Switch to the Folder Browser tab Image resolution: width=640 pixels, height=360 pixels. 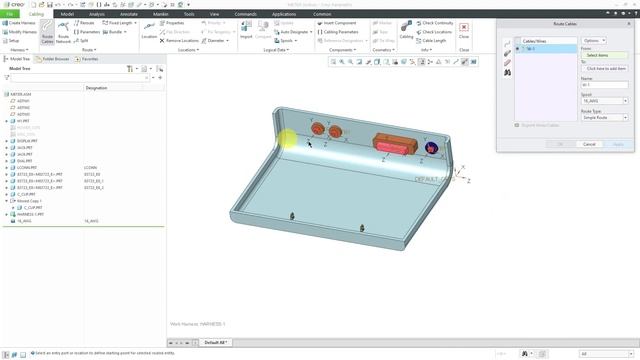(52, 59)
